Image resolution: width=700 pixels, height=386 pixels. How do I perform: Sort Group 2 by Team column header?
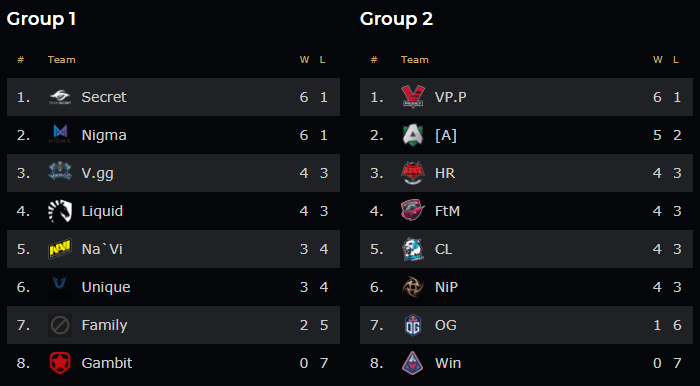[415, 60]
